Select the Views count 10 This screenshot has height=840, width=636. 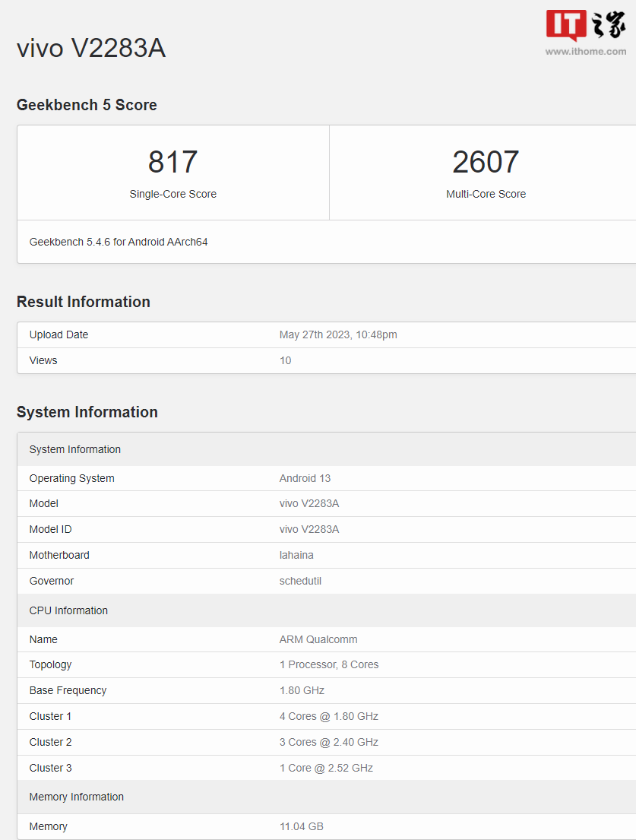pos(286,360)
